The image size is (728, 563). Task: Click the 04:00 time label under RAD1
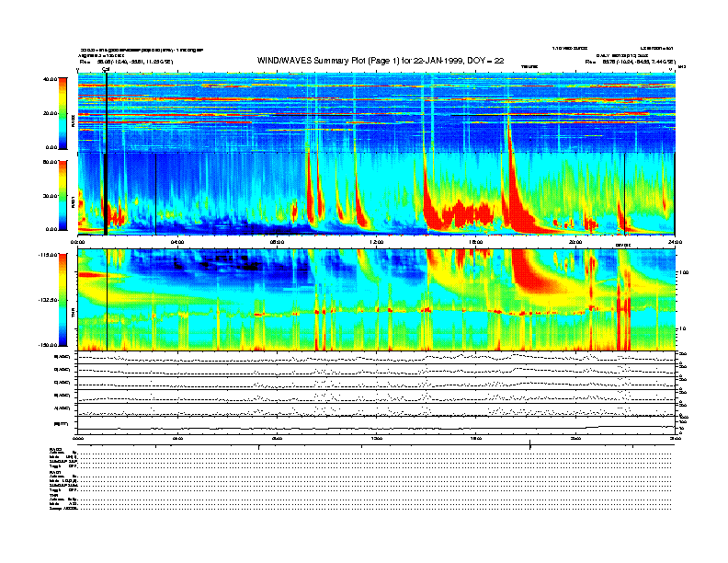tap(177, 242)
